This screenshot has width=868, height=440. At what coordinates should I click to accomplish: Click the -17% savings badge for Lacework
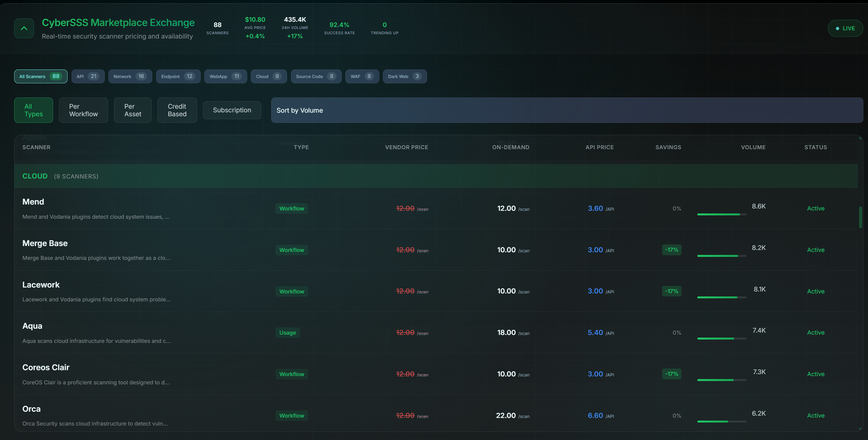point(671,291)
